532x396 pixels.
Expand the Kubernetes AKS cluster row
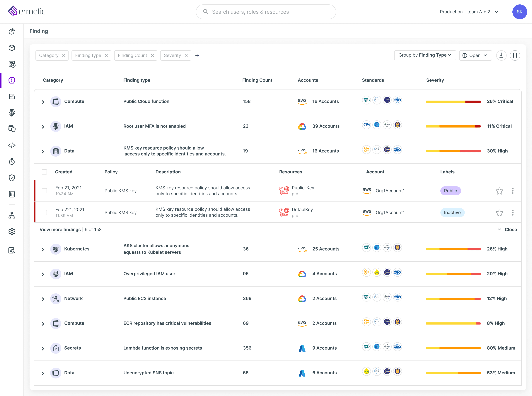[x=43, y=250]
